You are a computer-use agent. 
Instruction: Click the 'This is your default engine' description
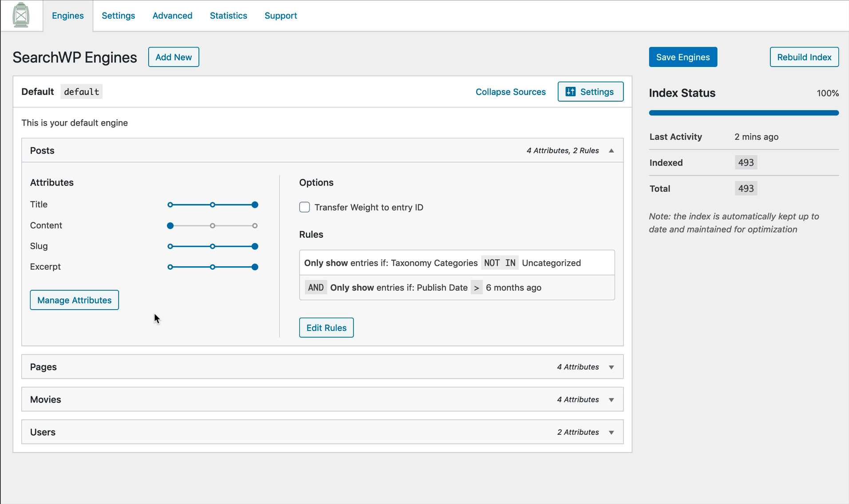pyautogui.click(x=75, y=123)
